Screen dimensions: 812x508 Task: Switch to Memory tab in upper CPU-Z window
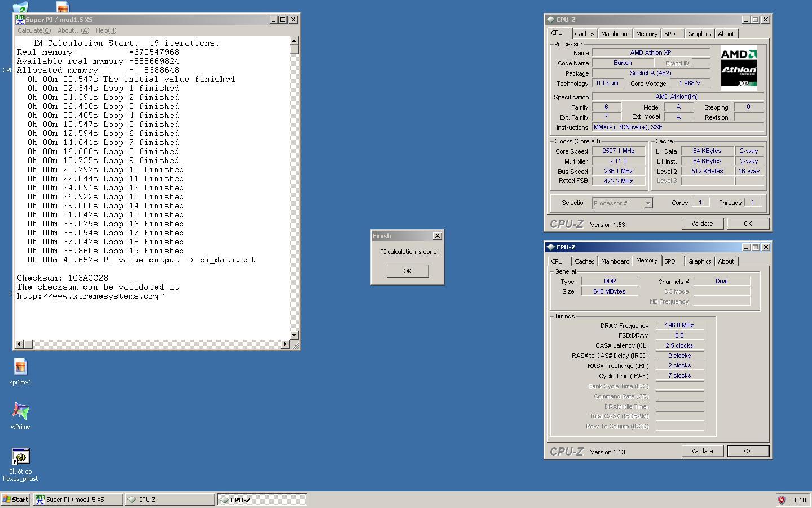(x=646, y=34)
